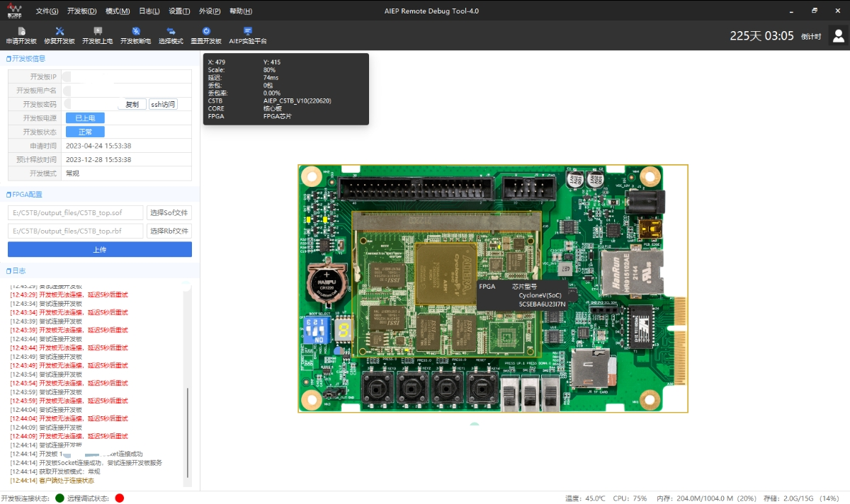Click the SD card slot on board
This screenshot has height=504, width=850.
tap(593, 370)
